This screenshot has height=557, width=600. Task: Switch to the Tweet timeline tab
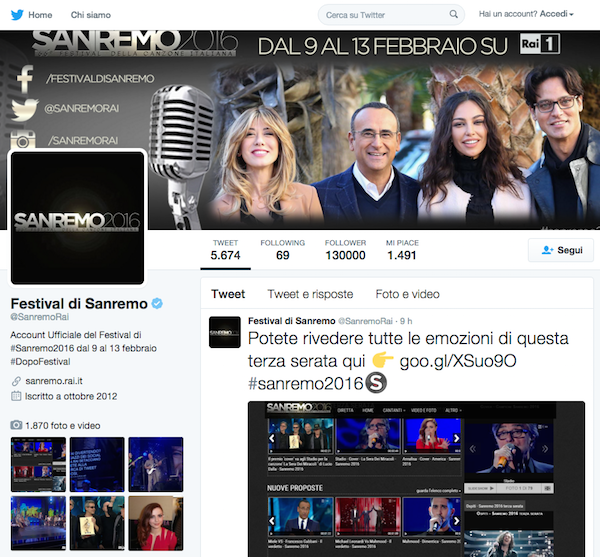(x=228, y=294)
